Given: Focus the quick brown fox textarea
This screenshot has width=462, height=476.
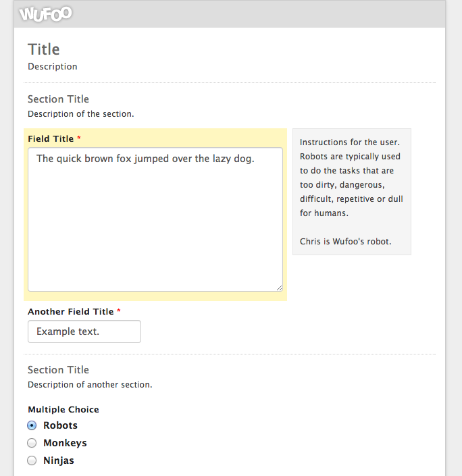Looking at the screenshot, I should (x=155, y=219).
